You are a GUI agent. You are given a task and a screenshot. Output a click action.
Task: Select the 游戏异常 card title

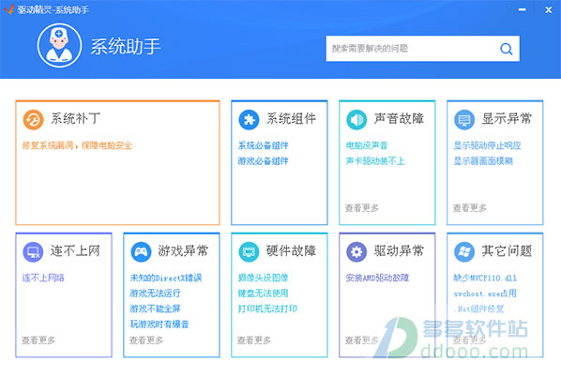[x=183, y=251]
